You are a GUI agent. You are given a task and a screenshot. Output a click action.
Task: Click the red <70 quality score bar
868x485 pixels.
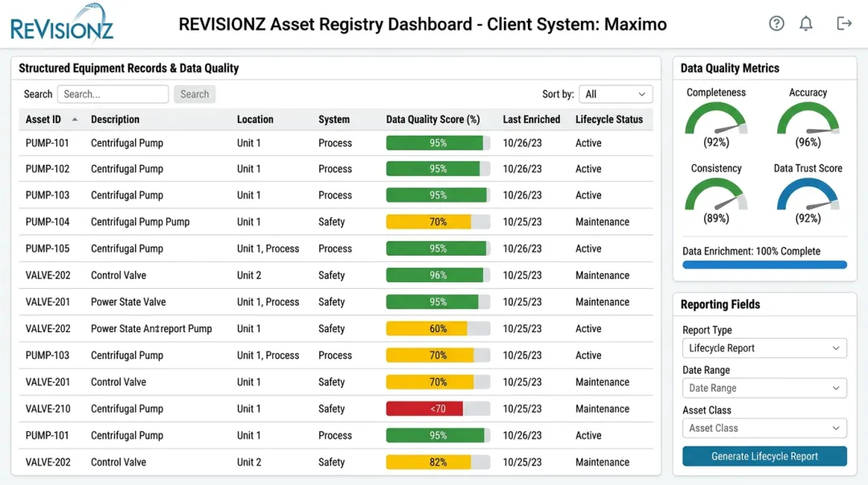(438, 409)
